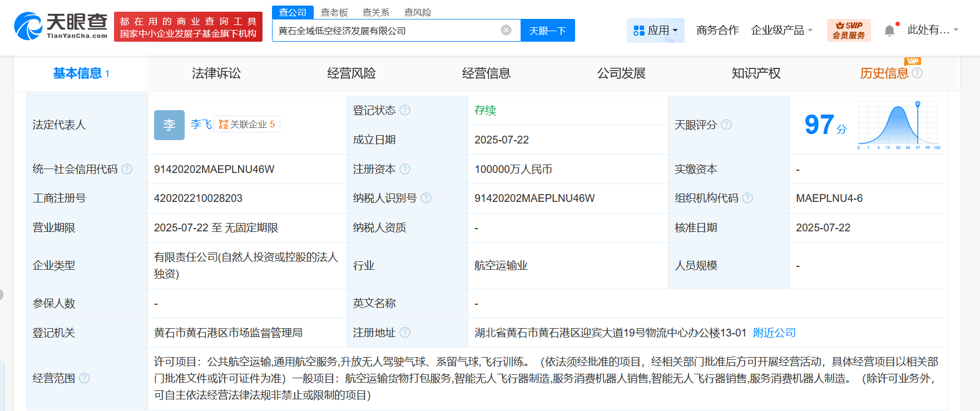Viewport: 980px width, 411px height.
Task: Click the 李 avatar of legal representative
Action: [x=169, y=125]
